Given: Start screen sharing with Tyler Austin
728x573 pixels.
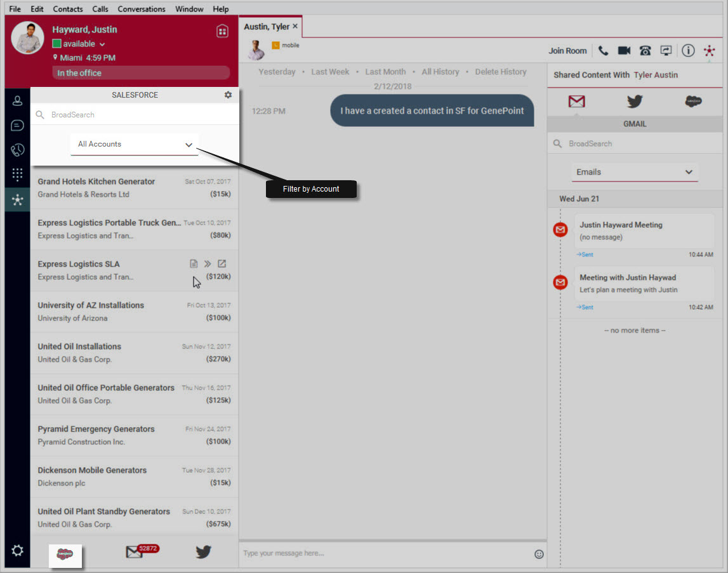Looking at the screenshot, I should coord(666,51).
